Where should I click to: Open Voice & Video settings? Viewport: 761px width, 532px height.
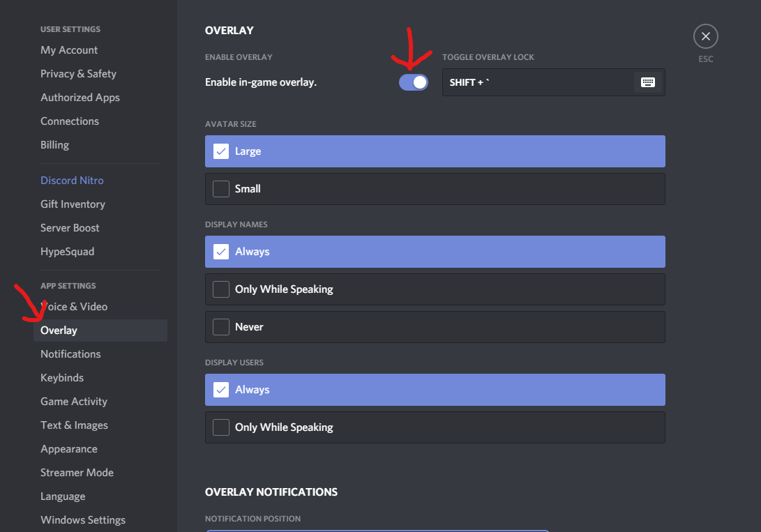coord(74,307)
